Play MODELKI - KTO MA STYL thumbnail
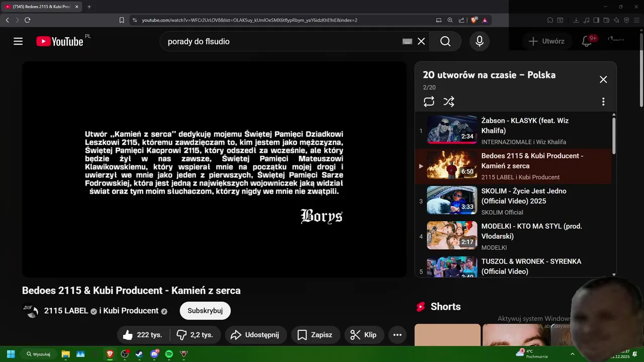This screenshot has width=644, height=362. pyautogui.click(x=452, y=235)
